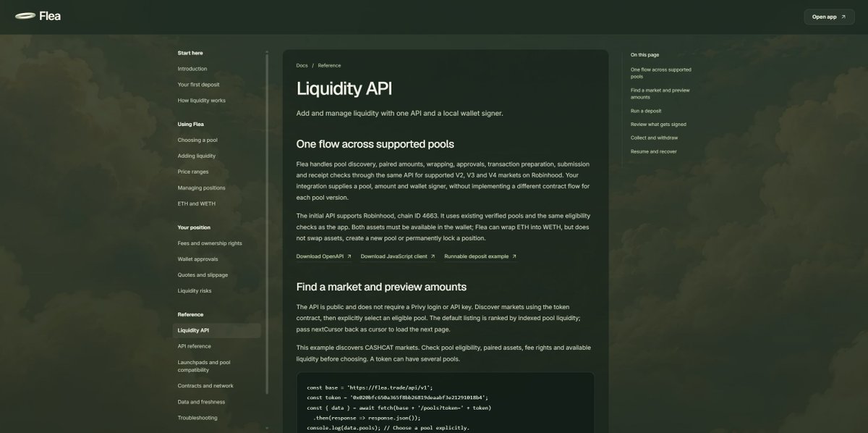Image resolution: width=868 pixels, height=433 pixels.
Task: Open Adding liquidity page
Action: tap(197, 156)
